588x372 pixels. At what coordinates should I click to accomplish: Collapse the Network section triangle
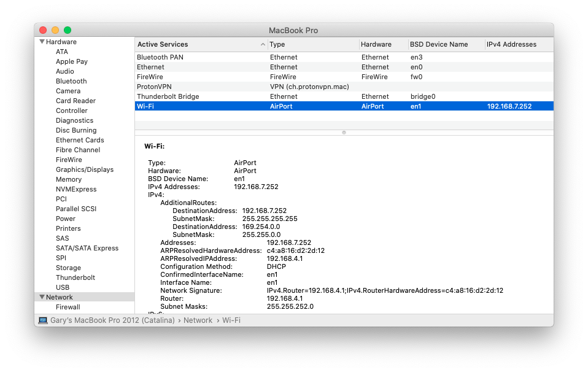42,297
